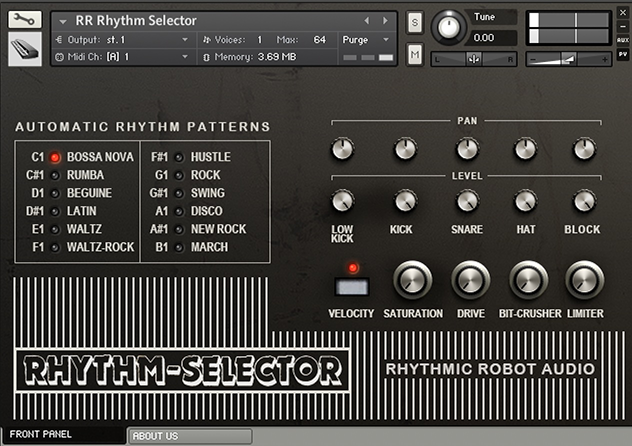Click the Bit-Crusher knob
The image size is (632, 446).
pyautogui.click(x=528, y=281)
